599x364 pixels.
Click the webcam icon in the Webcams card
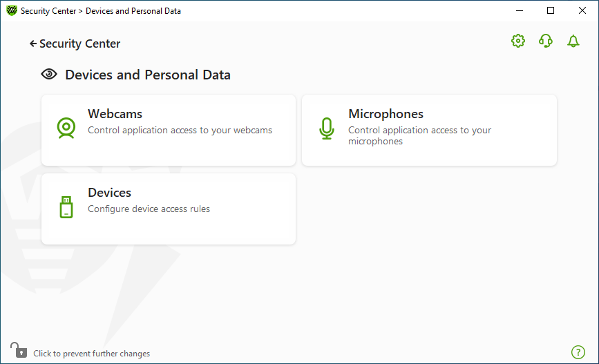(x=66, y=128)
